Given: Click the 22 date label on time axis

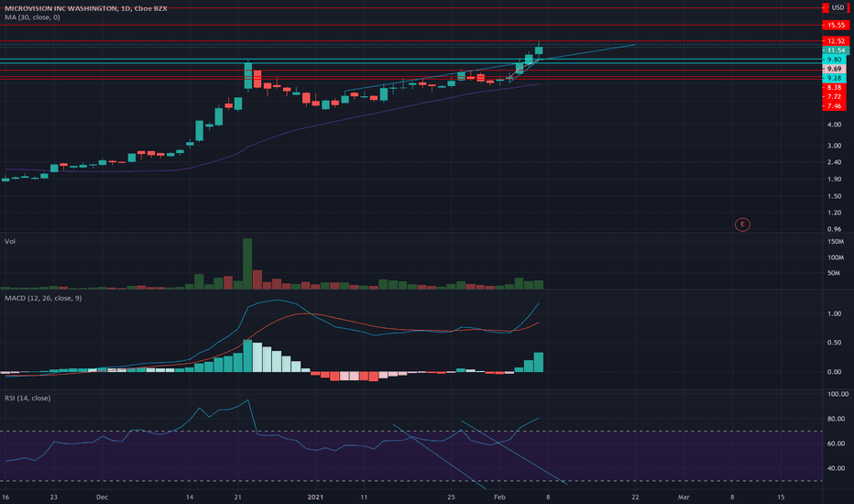Looking at the screenshot, I should (635, 497).
